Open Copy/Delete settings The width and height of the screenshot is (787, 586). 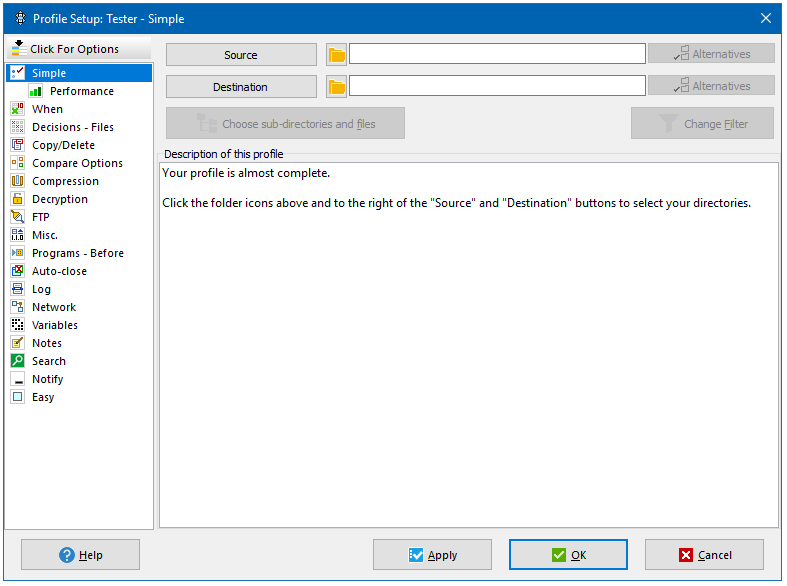pos(63,145)
